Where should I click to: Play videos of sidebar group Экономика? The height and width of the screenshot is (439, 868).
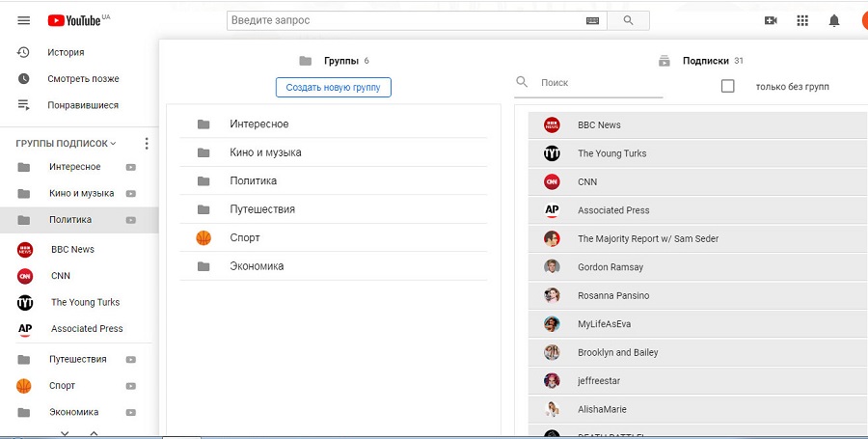click(130, 412)
